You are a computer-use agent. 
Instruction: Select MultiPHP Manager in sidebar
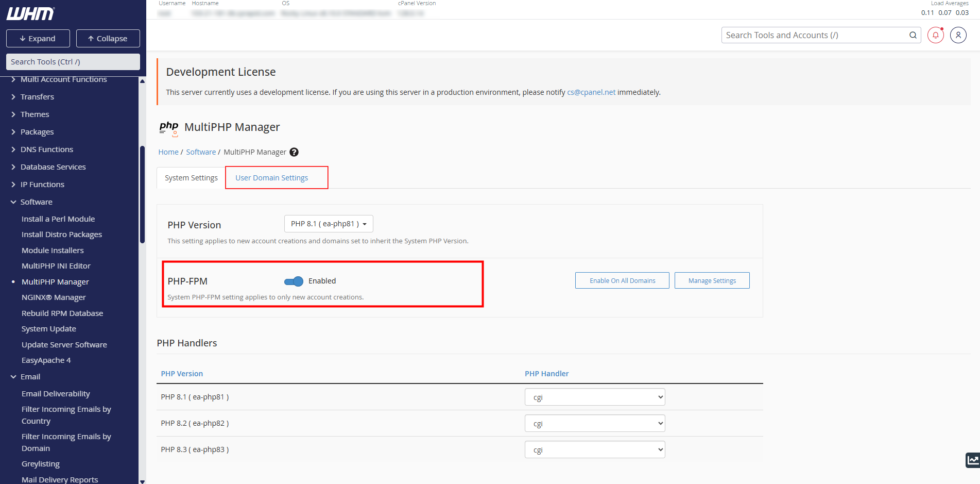point(55,282)
